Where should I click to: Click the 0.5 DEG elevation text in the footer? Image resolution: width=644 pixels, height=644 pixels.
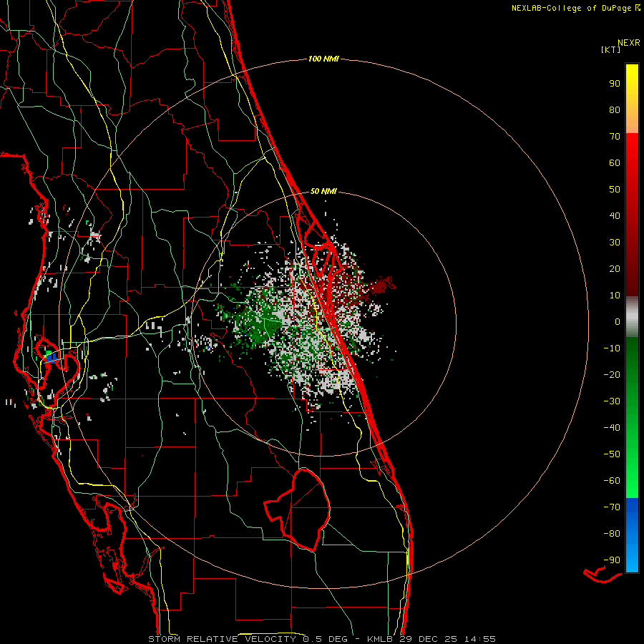(326, 639)
